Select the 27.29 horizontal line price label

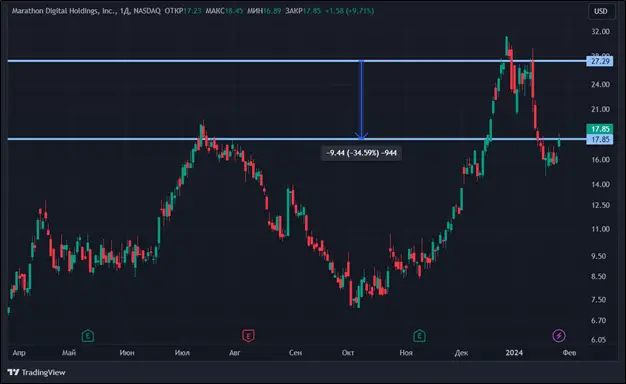click(600, 61)
